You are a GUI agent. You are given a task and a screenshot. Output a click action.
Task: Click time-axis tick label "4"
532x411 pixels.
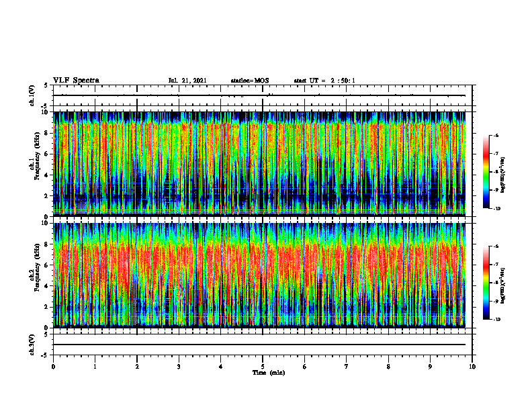click(221, 367)
